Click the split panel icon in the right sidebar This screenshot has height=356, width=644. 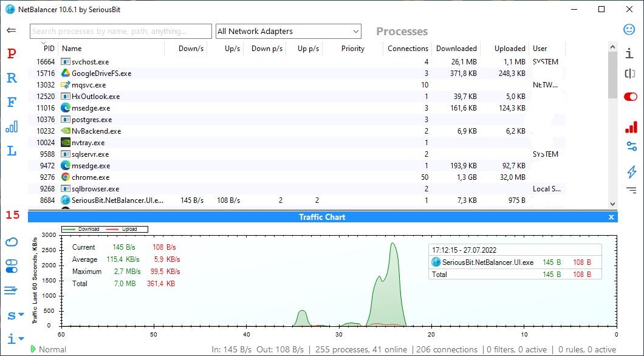629,74
